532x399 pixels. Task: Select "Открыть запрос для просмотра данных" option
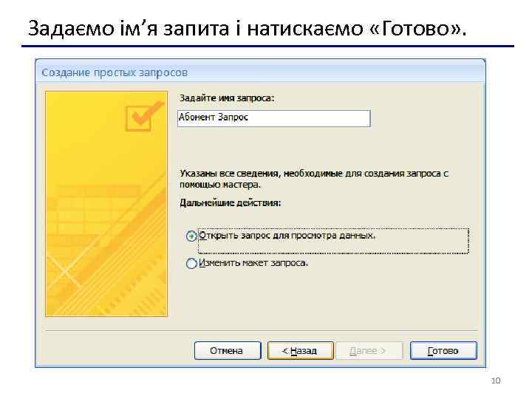[191, 236]
